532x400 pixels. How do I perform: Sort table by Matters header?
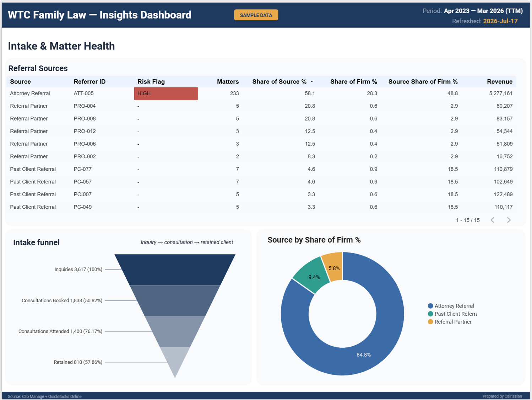tap(228, 82)
